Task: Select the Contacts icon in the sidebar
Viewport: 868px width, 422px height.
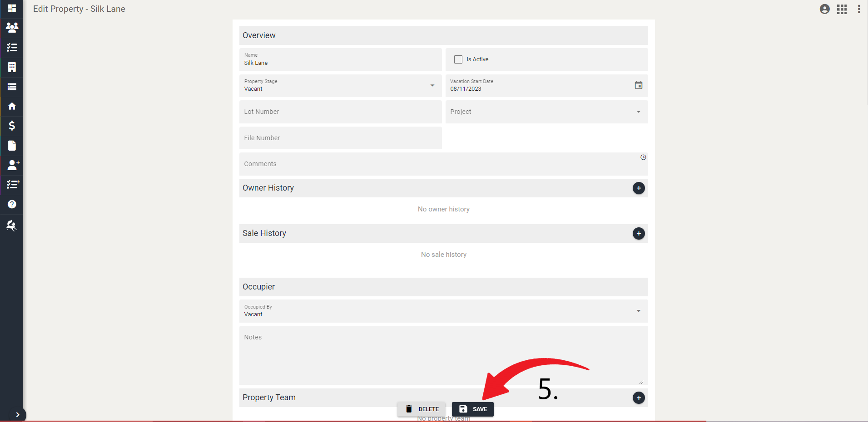Action: (12, 28)
